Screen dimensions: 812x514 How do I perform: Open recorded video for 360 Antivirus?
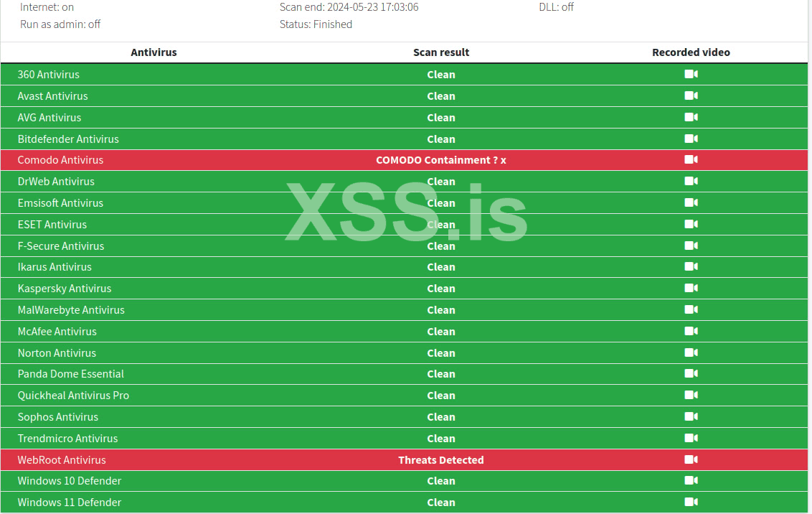[x=691, y=74]
